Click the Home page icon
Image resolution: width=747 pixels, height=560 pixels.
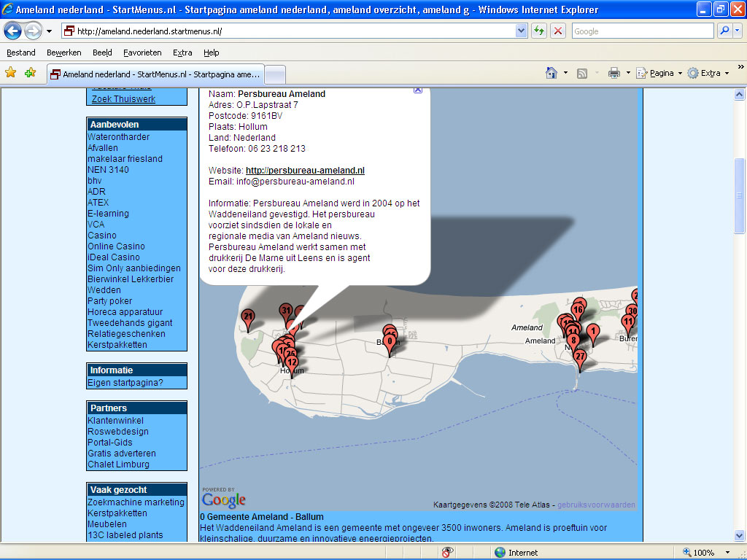click(x=551, y=73)
